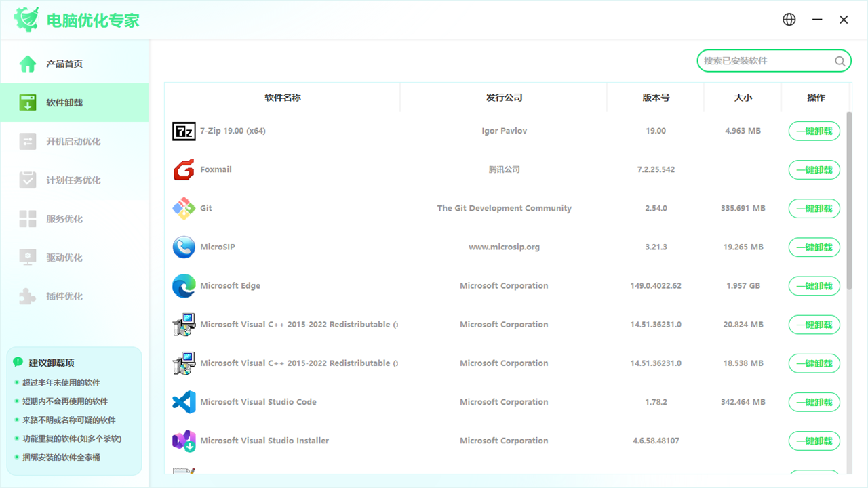Image resolution: width=868 pixels, height=488 pixels.
Task: Click 一键卸载 in the MicroSIP row
Action: [814, 247]
